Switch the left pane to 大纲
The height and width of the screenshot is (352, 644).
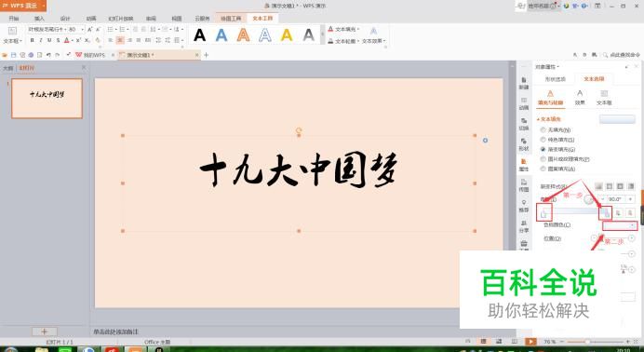[7, 68]
